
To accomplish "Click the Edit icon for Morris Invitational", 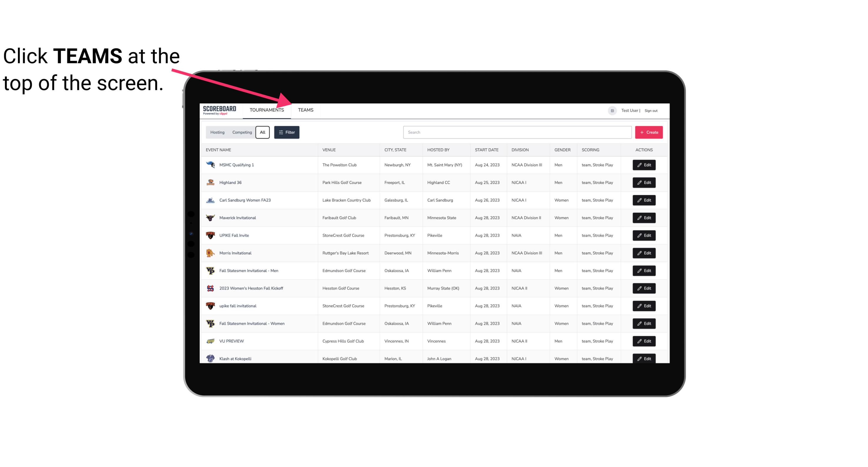I will 644,252.
